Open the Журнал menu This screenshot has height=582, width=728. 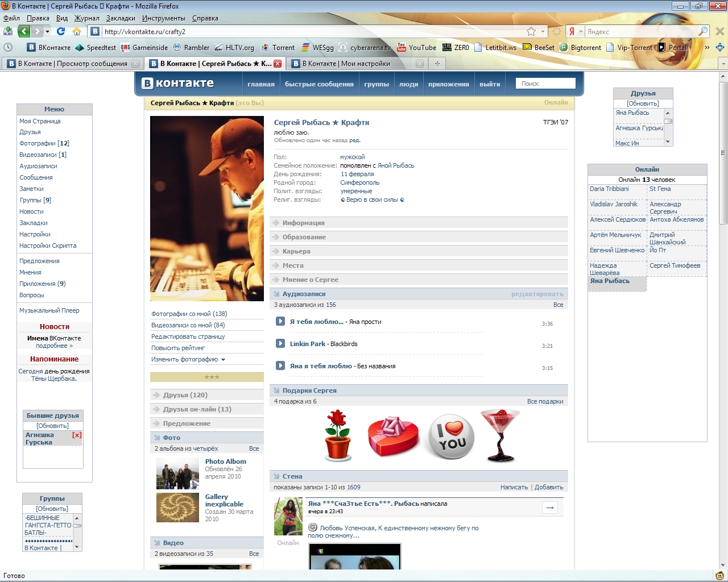[x=87, y=18]
